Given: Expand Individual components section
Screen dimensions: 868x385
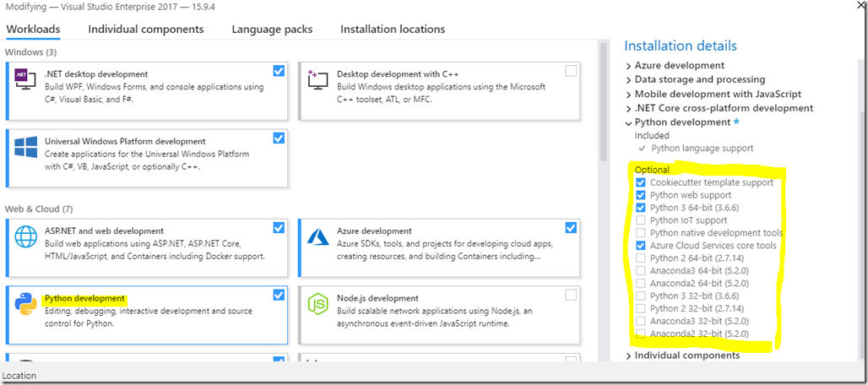Looking at the screenshot, I should pyautogui.click(x=629, y=355).
